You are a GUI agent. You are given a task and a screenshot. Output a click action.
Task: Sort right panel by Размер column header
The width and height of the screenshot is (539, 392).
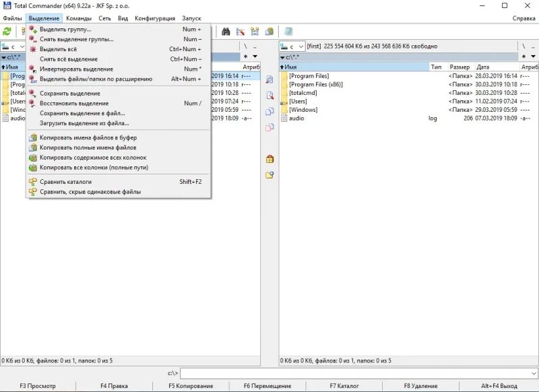coord(461,67)
